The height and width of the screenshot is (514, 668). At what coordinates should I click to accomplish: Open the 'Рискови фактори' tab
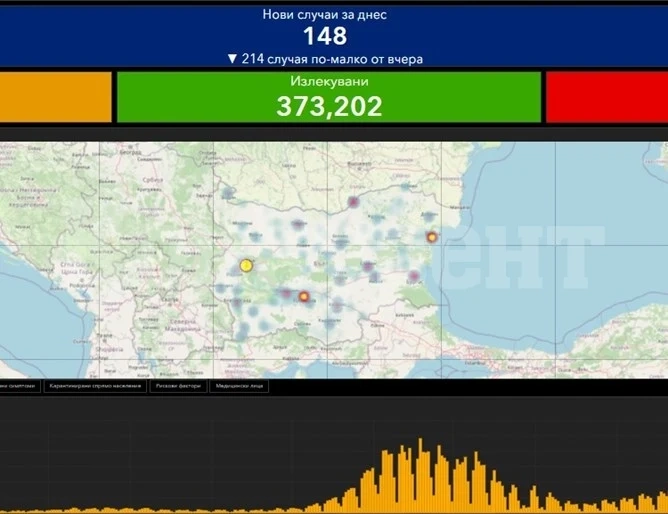coord(178,386)
